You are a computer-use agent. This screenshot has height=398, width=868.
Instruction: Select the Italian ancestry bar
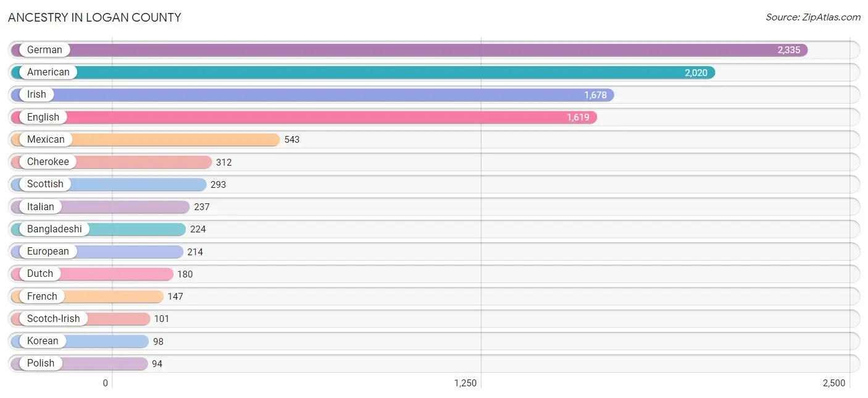point(100,207)
